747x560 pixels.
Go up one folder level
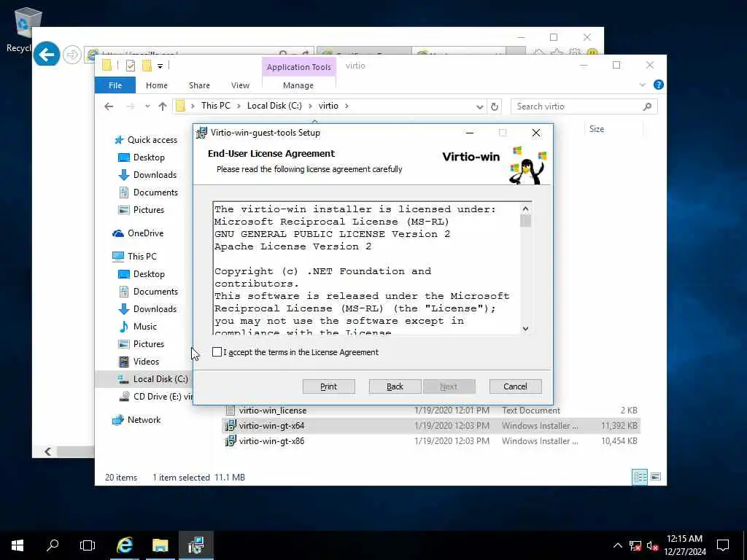[163, 106]
